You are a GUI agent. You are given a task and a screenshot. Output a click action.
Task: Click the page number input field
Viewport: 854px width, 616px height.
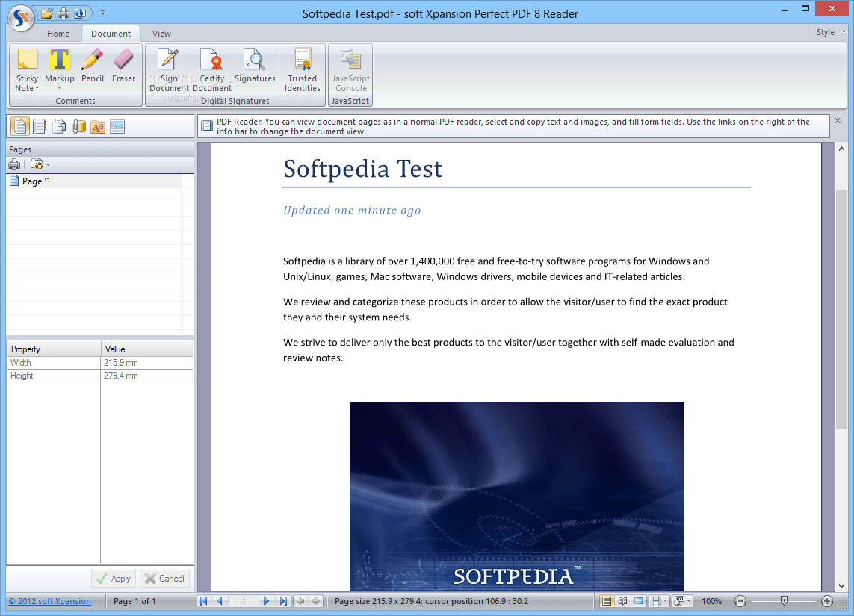pyautogui.click(x=244, y=601)
